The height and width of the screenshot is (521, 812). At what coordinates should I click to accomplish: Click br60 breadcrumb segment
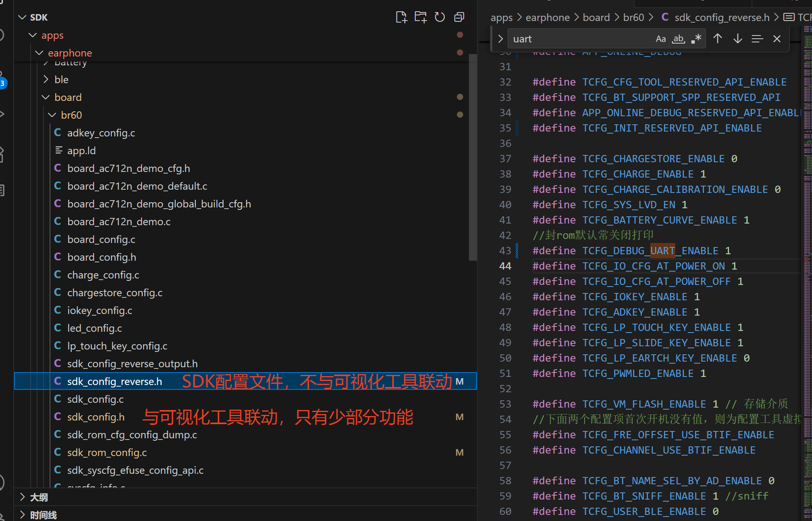pyautogui.click(x=633, y=17)
